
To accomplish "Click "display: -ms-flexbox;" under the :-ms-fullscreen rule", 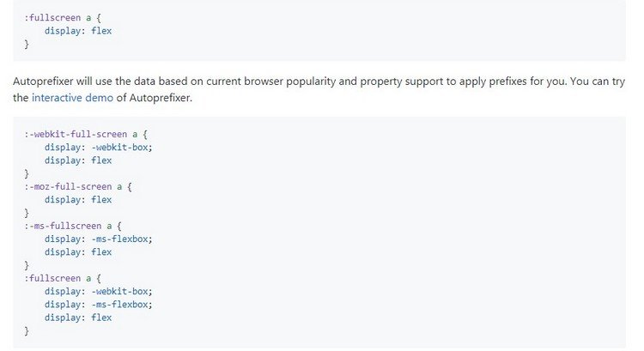I will (x=98, y=239).
